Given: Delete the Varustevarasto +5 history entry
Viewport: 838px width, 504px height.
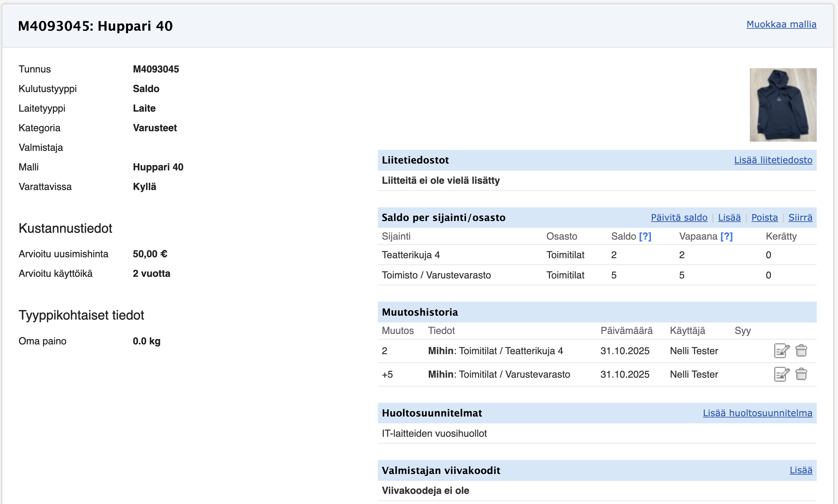Looking at the screenshot, I should tap(801, 374).
